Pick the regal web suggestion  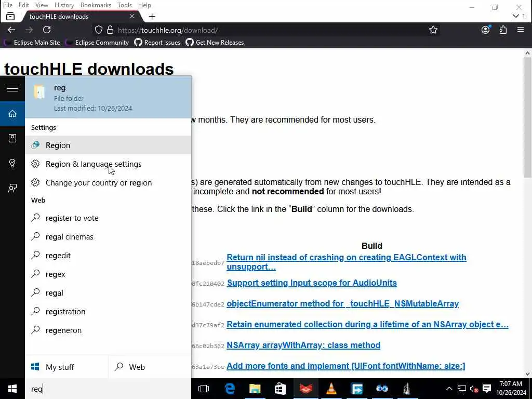pos(108,292)
